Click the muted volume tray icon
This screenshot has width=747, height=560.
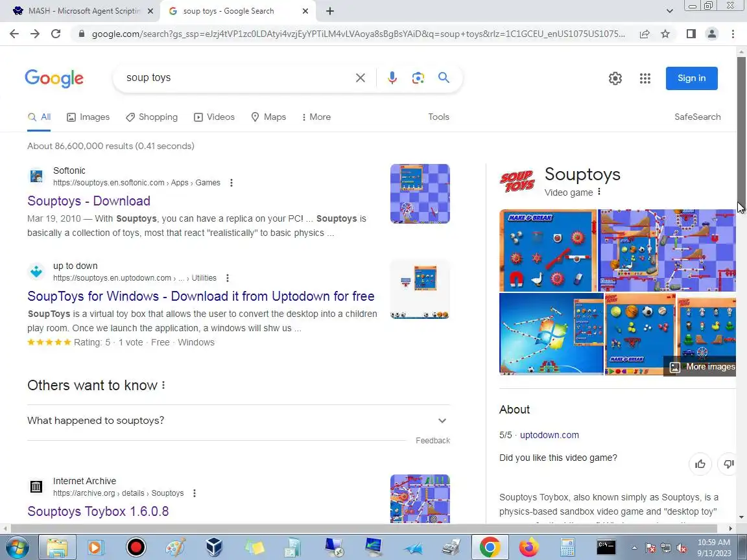pos(682,548)
